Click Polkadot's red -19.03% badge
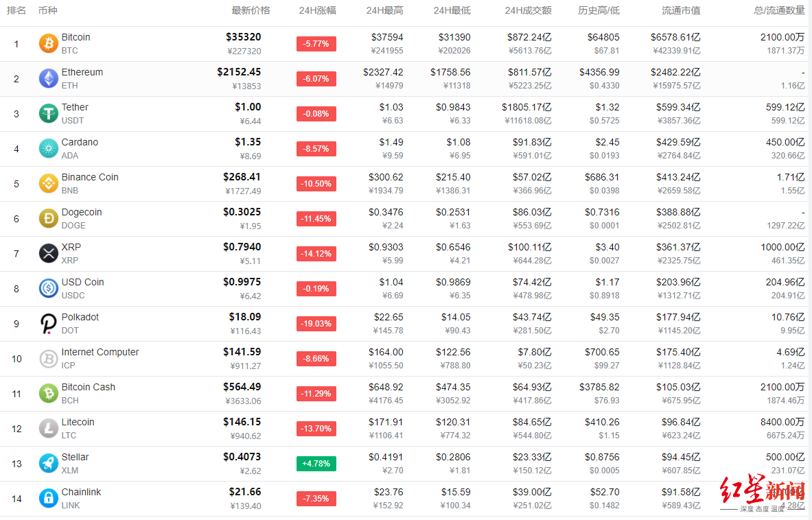 316,324
